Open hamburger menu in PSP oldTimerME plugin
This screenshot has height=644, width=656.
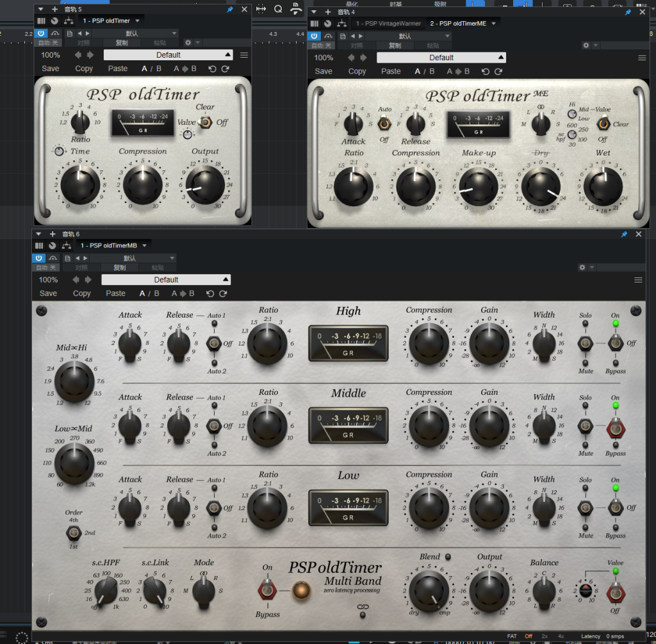pyautogui.click(x=642, y=58)
